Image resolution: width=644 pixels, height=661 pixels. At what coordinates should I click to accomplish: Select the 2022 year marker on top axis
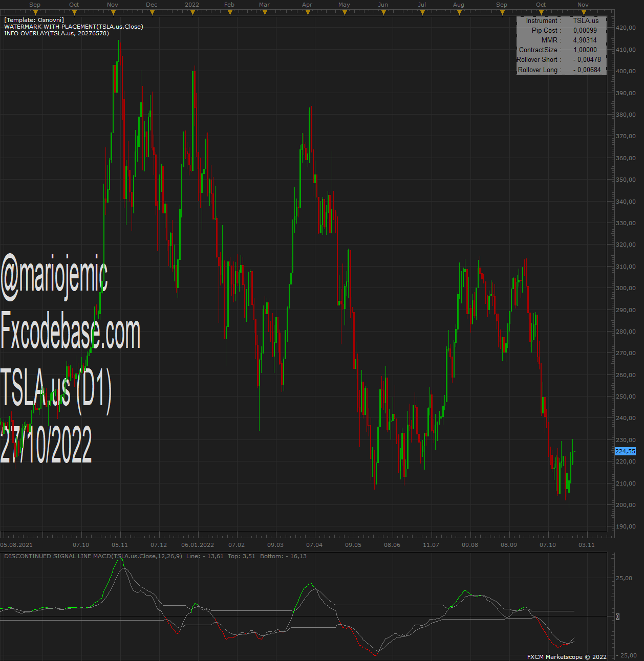192,5
